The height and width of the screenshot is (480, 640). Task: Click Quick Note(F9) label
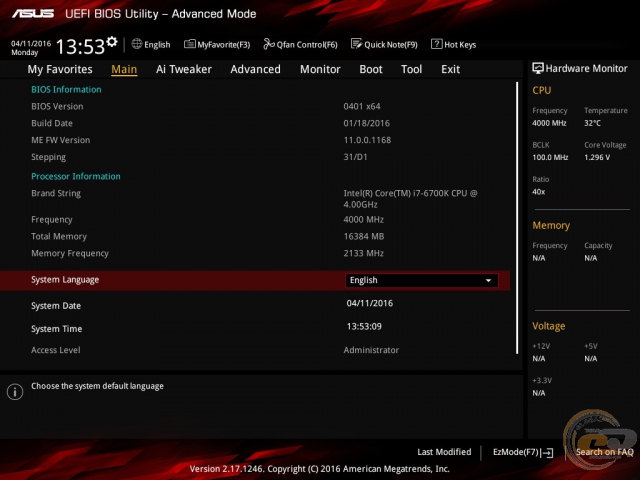[x=391, y=44]
